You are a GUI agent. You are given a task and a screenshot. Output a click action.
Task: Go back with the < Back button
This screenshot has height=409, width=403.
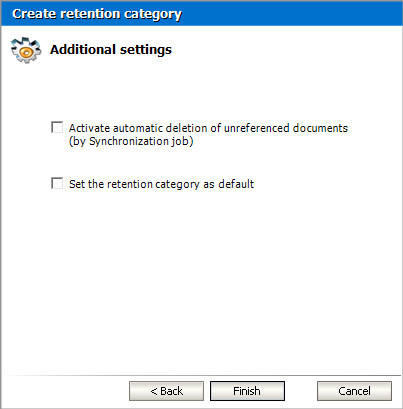coord(166,391)
